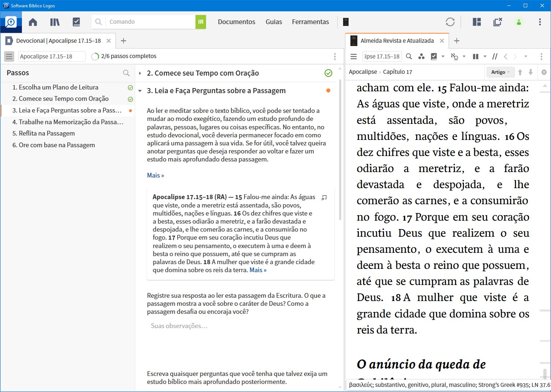This screenshot has width=551, height=392.
Task: Expand section 2. Comece seu Tempo com Oração
Action: [140, 73]
